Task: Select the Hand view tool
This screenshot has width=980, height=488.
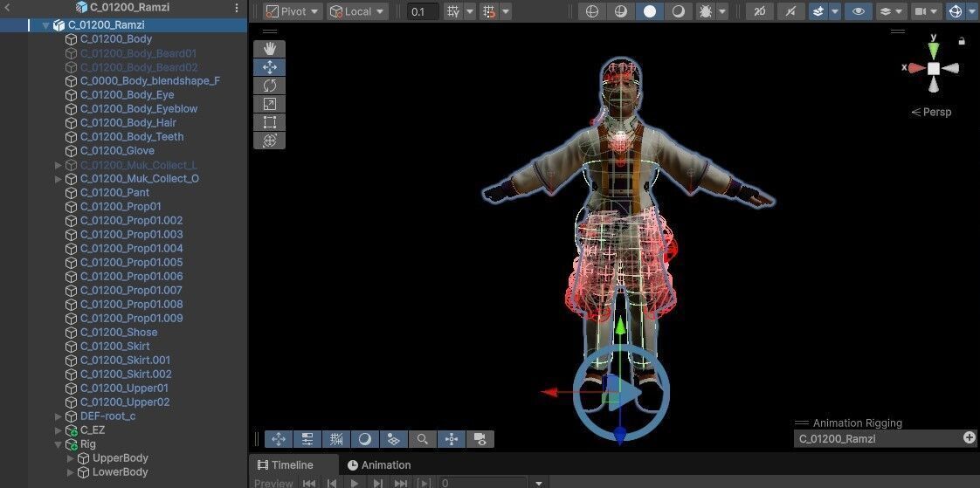Action: click(x=269, y=49)
